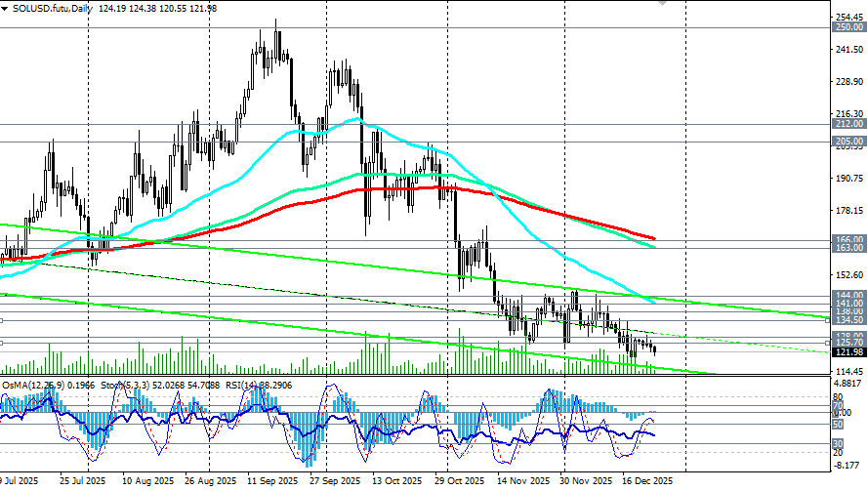Click the 29 Oct 2025 date label
868x491 pixels.
(x=460, y=482)
